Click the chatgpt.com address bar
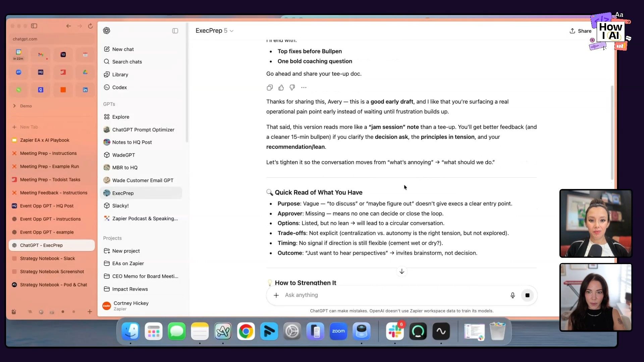The width and height of the screenshot is (644, 362). pyautogui.click(x=52, y=39)
